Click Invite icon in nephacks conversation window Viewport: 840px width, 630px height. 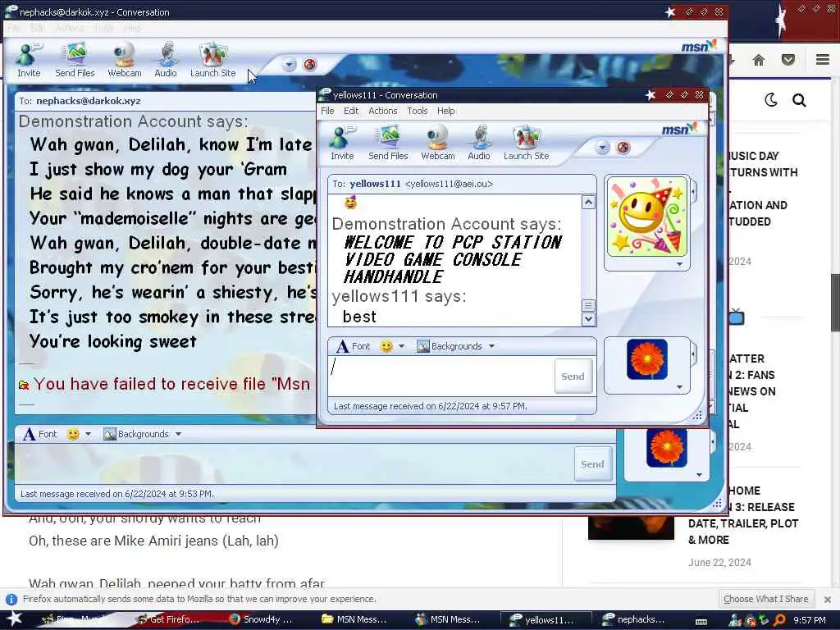[x=29, y=59]
